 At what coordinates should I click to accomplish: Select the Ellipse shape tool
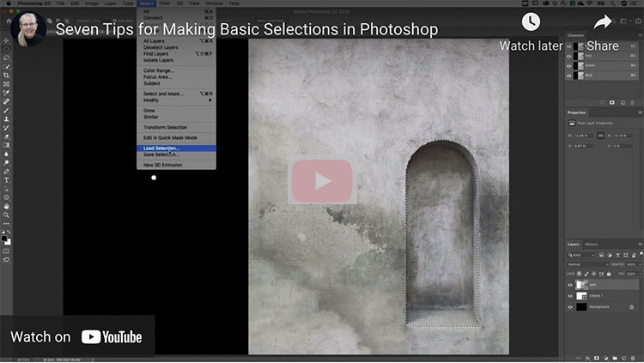click(6, 197)
